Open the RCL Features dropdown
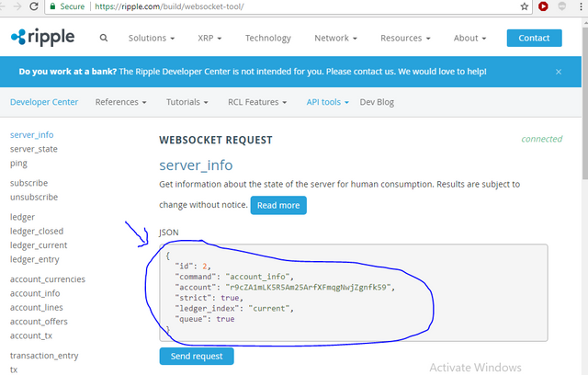Image resolution: width=588 pixels, height=375 pixels. click(257, 102)
